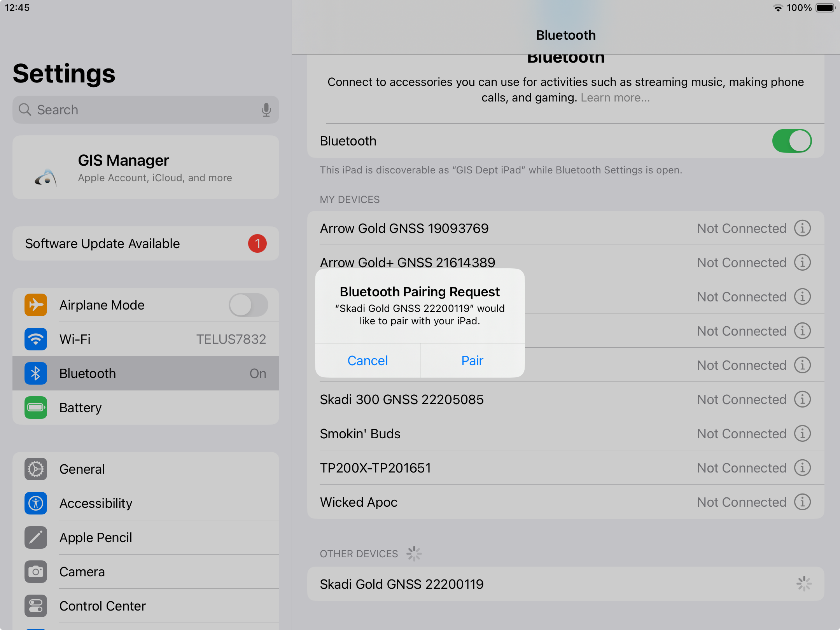Tap the Airplane Mode icon

pos(36,305)
